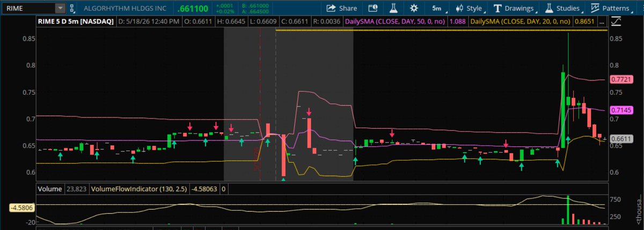The width and height of the screenshot is (644, 230).
Task: Click the link/clipboard icon beside symbol box
Action: (x=74, y=9)
